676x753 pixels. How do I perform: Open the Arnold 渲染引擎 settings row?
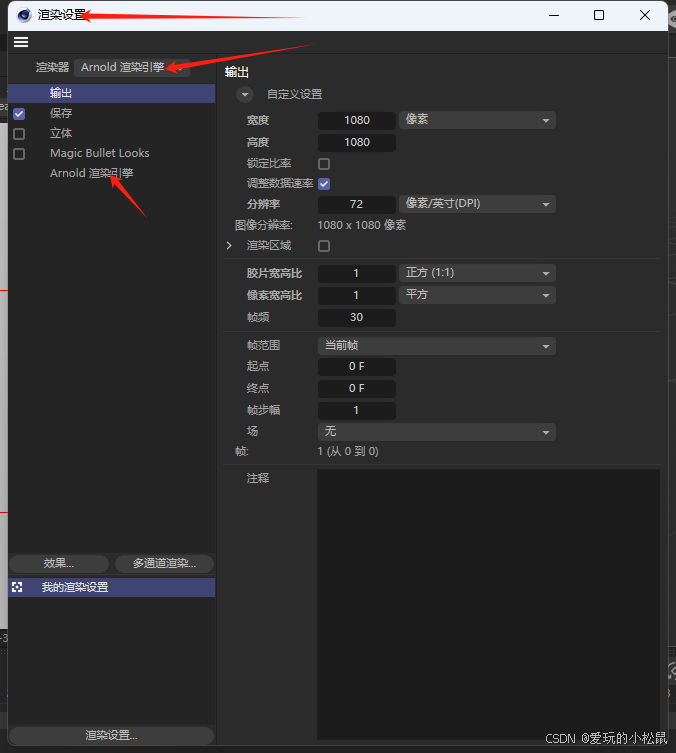click(92, 173)
